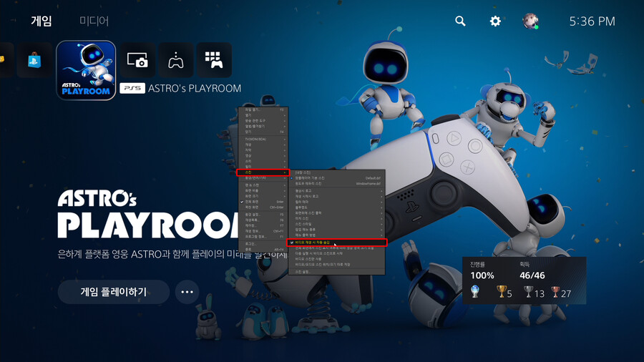Viewport: 644px width, 362px height.
Task: Expand the 팝업 메뉴 종류 submenu
Action: (336, 230)
